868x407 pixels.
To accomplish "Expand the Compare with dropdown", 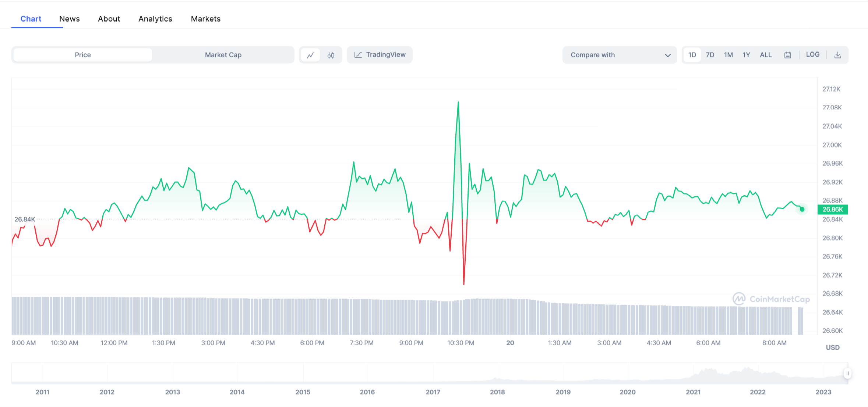I will click(x=620, y=55).
